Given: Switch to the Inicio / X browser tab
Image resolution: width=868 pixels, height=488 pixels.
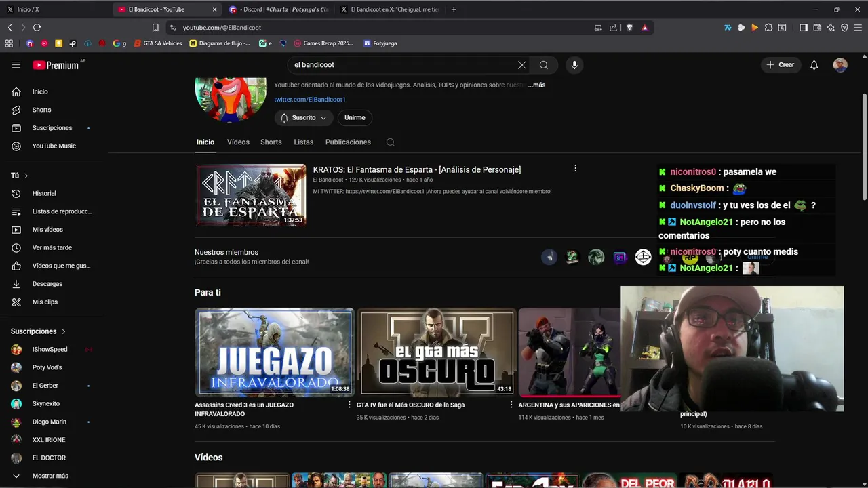Looking at the screenshot, I should (54, 9).
